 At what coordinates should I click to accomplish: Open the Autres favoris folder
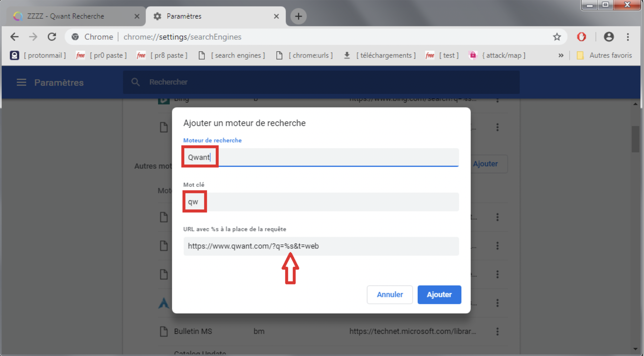tap(604, 55)
